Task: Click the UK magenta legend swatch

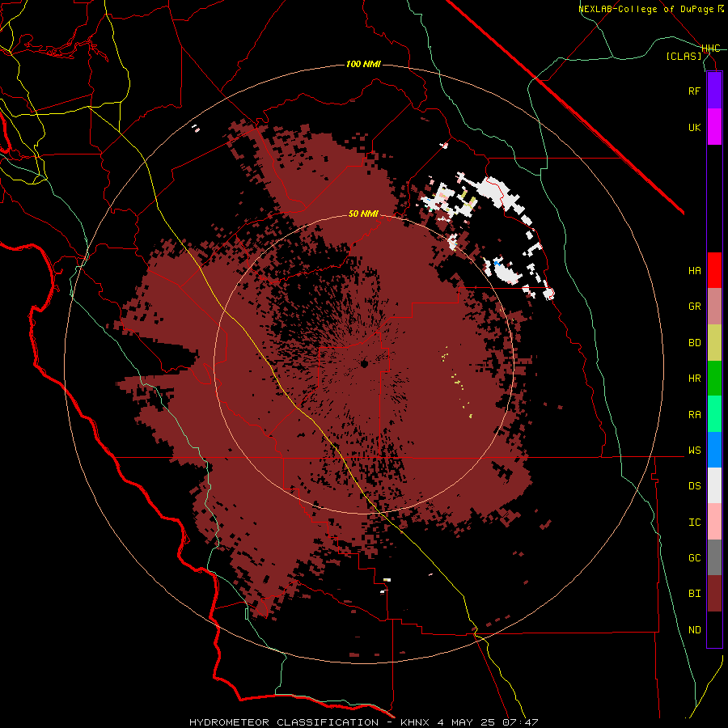Action: click(714, 127)
